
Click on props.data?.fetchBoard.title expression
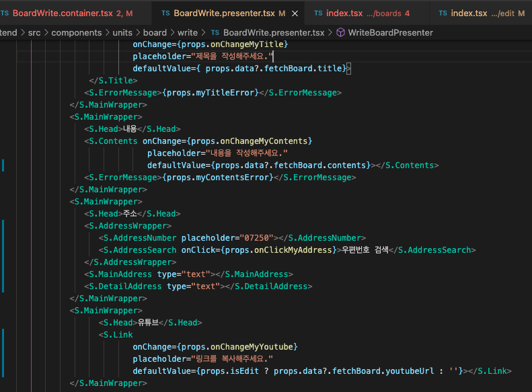tap(274, 69)
